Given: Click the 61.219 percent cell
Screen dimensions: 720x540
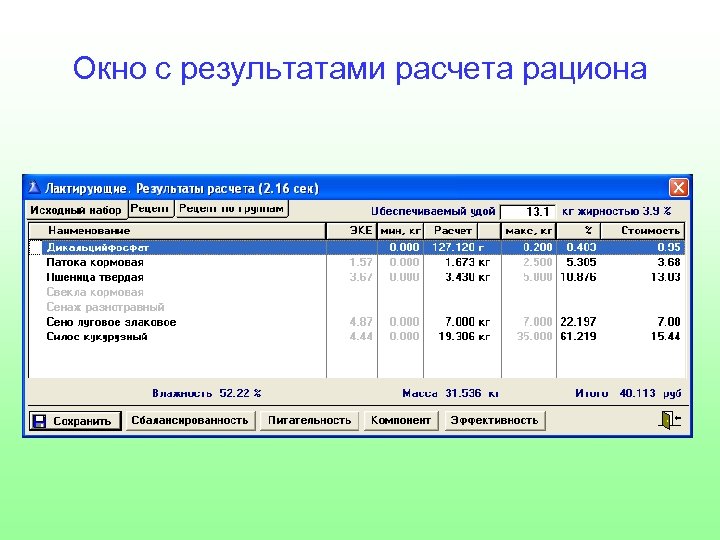Looking at the screenshot, I should 578,337.
